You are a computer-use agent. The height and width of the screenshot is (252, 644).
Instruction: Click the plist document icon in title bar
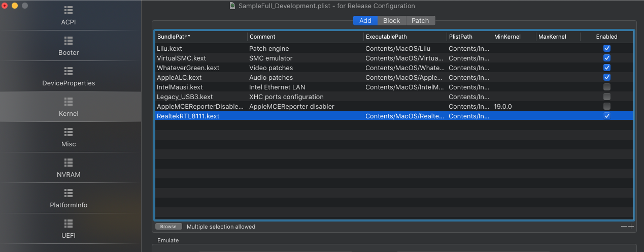coord(232,6)
